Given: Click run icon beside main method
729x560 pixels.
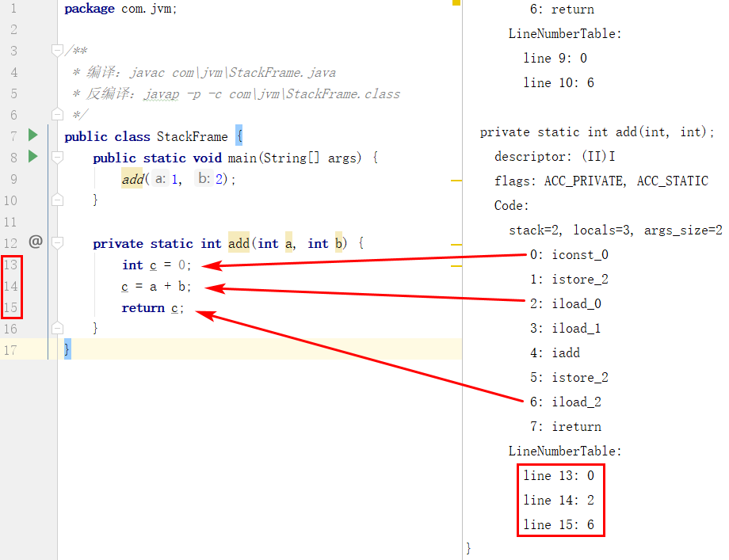Looking at the screenshot, I should pyautogui.click(x=32, y=156).
